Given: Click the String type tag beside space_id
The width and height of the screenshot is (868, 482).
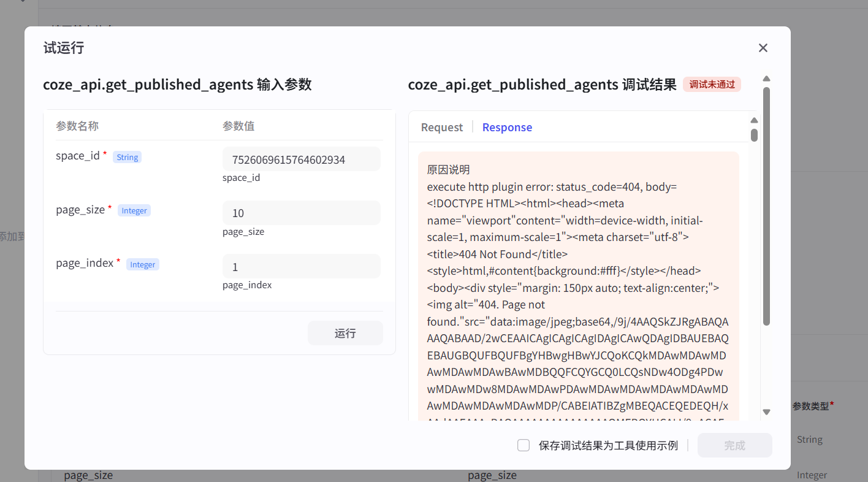Looking at the screenshot, I should (127, 157).
